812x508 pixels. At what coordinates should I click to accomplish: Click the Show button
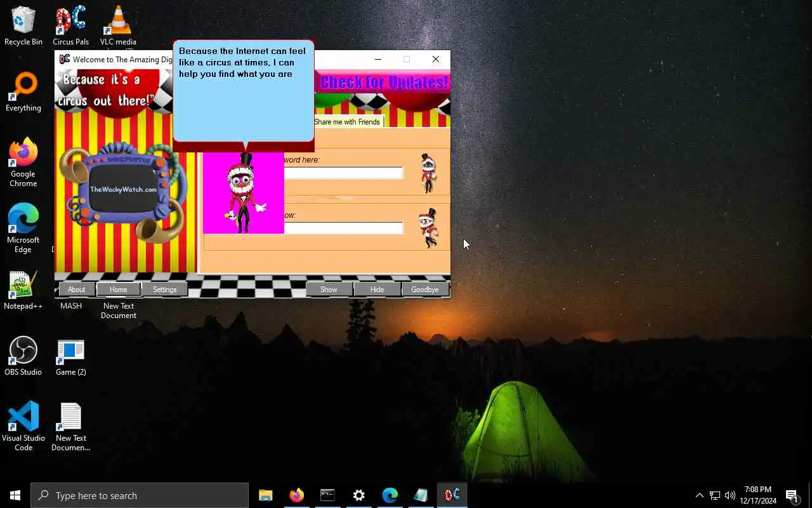(x=329, y=290)
